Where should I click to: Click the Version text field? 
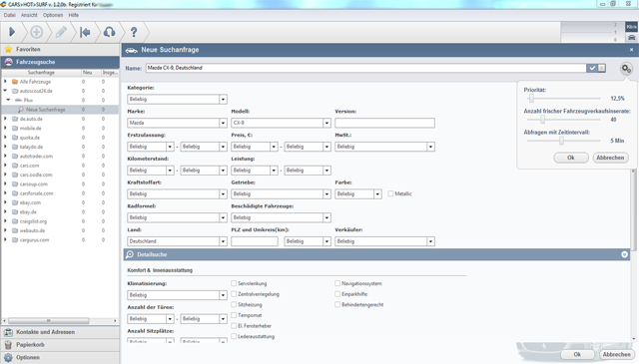tap(384, 123)
